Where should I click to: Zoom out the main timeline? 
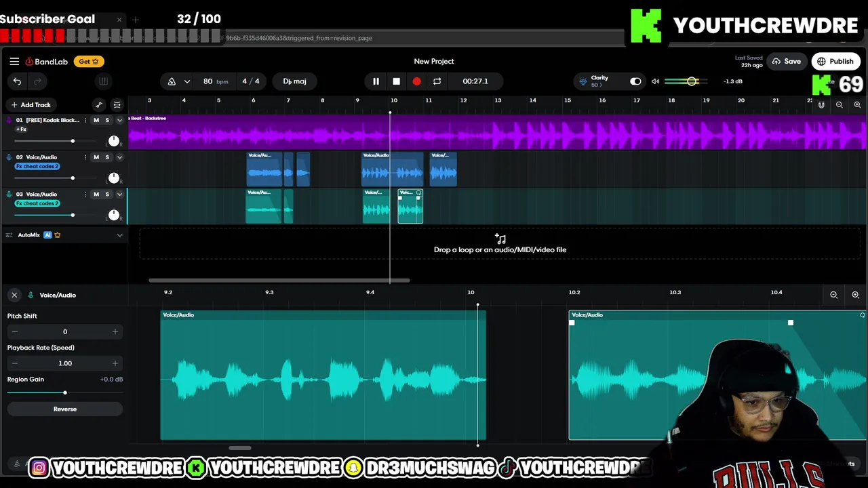coord(840,105)
